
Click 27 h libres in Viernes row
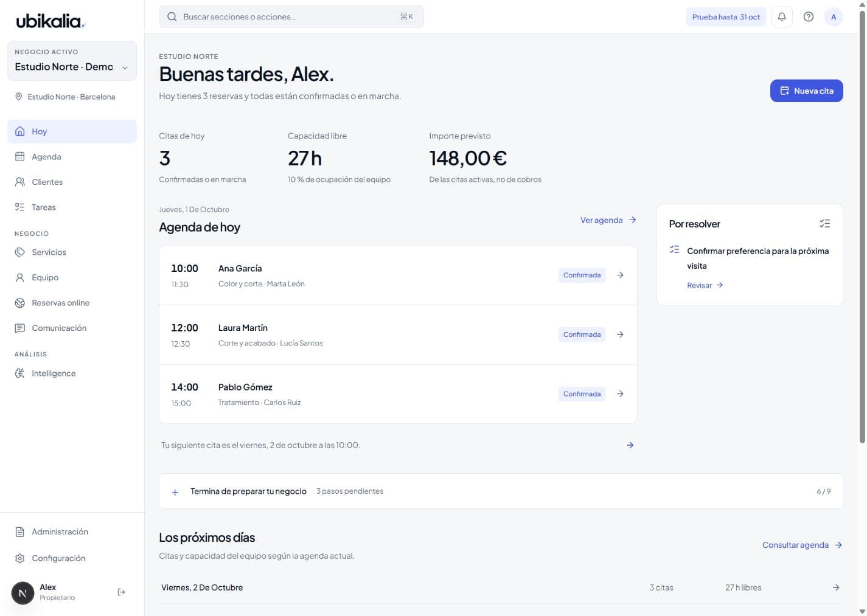743,587
